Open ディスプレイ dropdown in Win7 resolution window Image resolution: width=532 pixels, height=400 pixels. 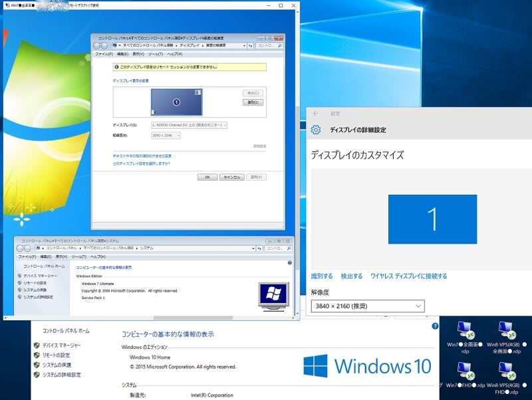(189, 125)
